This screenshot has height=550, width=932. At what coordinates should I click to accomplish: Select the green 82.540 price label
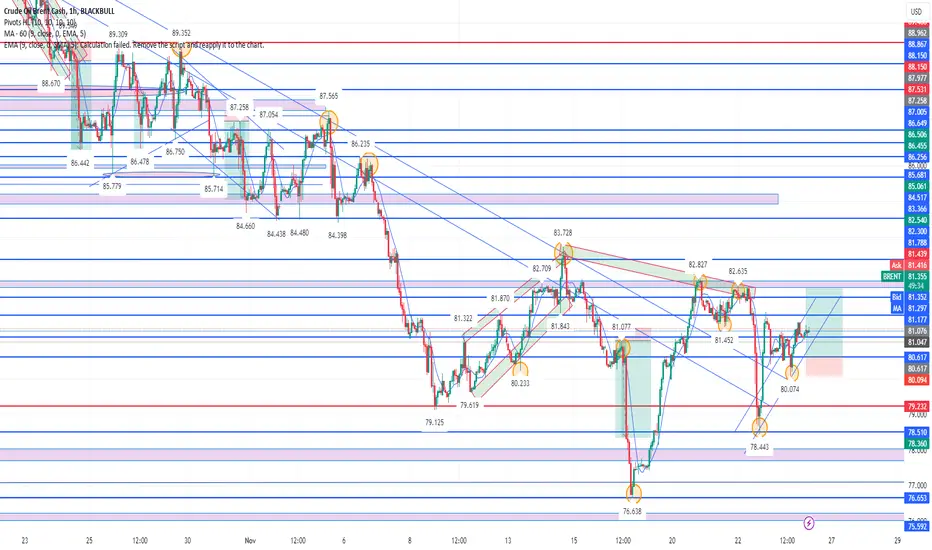click(917, 220)
